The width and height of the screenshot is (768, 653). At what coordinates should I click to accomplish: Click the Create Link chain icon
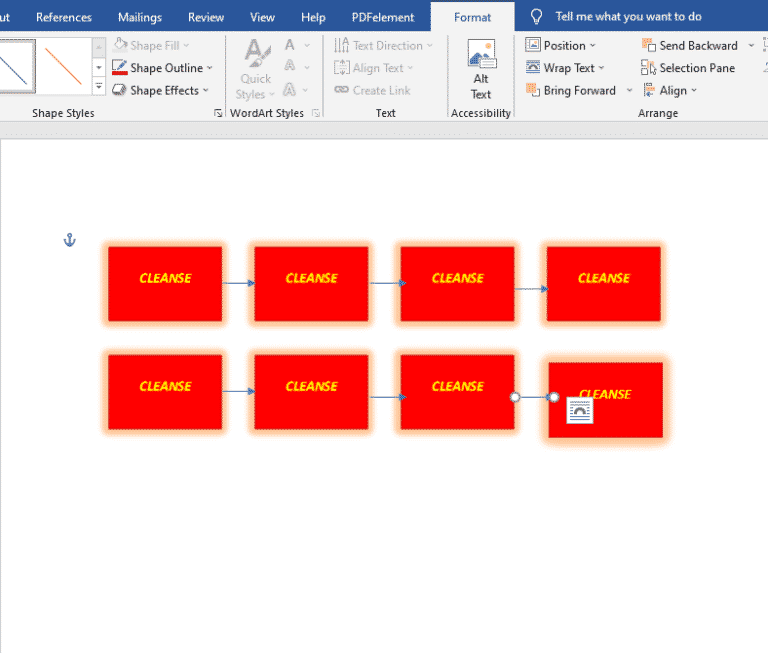coord(341,90)
